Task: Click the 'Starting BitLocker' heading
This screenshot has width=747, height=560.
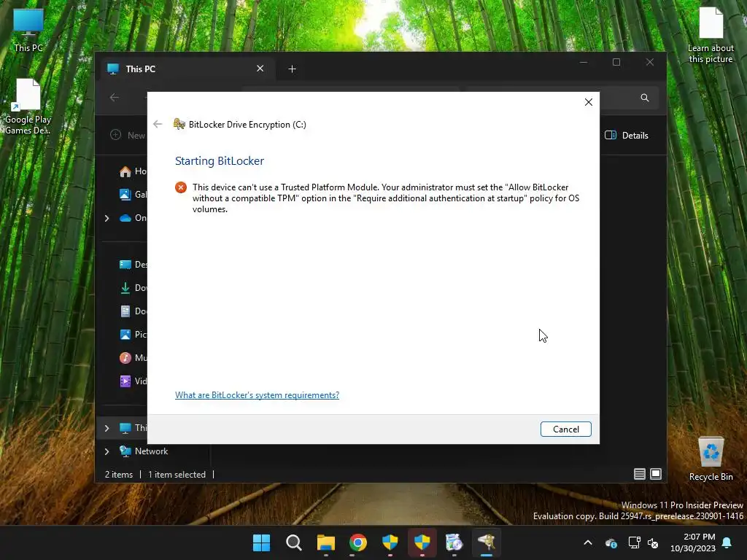Action: (x=220, y=161)
